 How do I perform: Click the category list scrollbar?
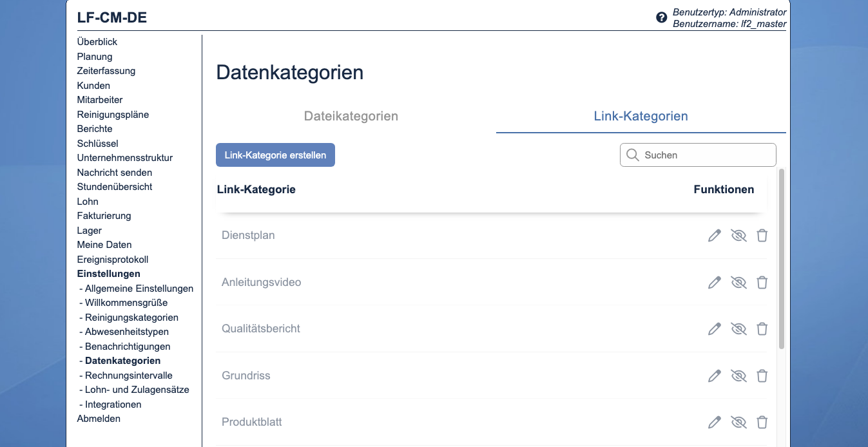click(782, 259)
